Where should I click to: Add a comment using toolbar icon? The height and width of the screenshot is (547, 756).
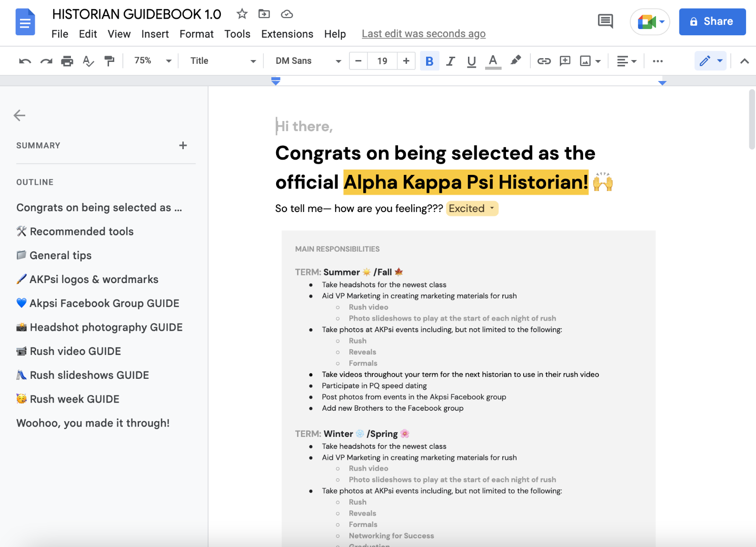565,61
